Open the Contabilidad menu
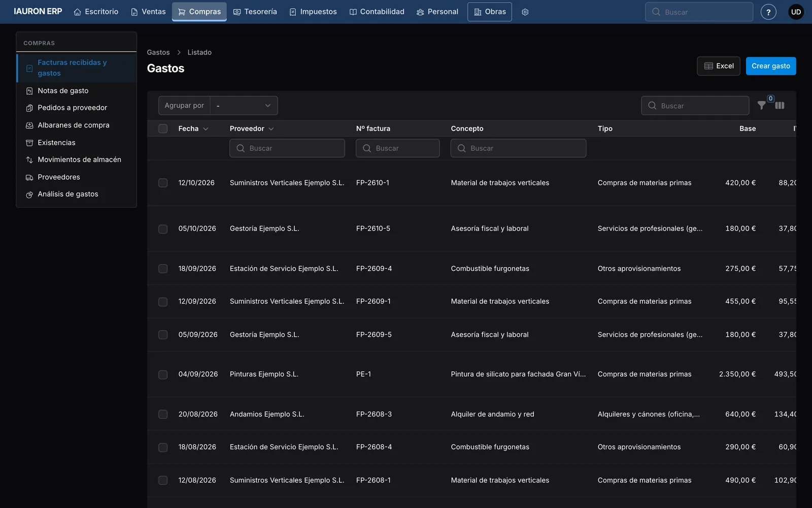 [x=377, y=12]
